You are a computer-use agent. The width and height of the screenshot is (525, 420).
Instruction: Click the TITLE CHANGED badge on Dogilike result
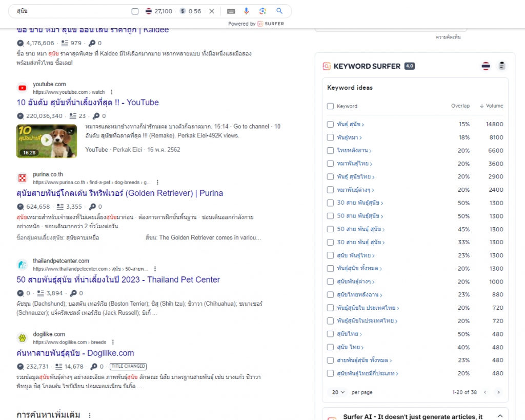click(x=128, y=367)
